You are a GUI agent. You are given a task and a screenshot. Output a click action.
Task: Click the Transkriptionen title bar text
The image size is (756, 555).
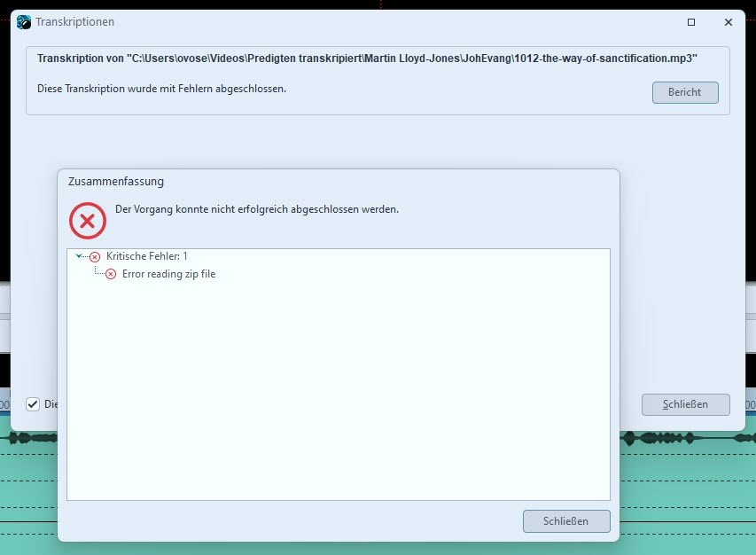74,21
